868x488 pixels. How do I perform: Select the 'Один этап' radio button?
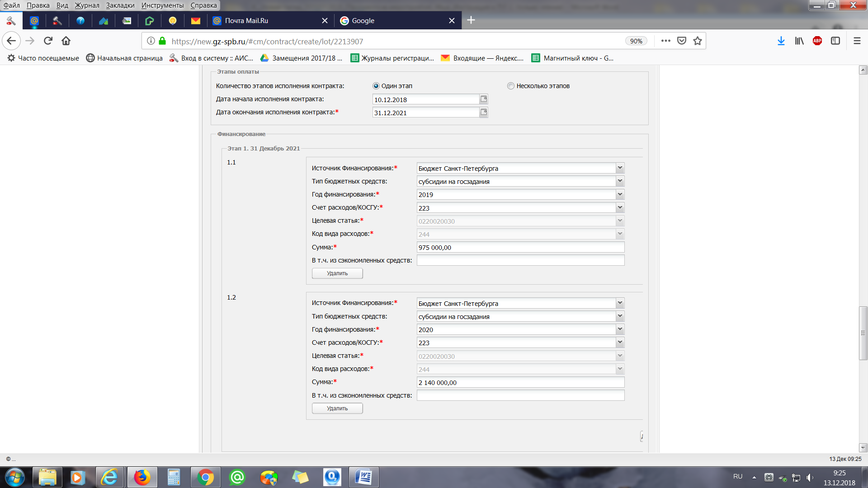click(x=376, y=86)
